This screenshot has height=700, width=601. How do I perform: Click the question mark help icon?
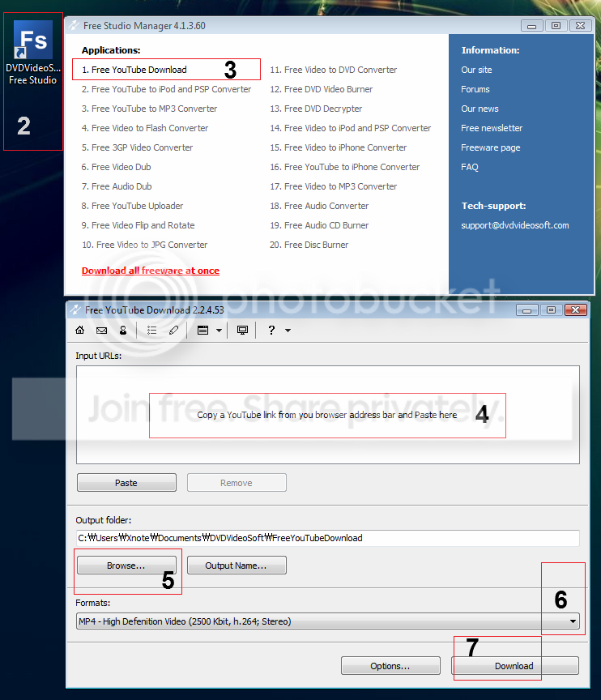pos(271,330)
